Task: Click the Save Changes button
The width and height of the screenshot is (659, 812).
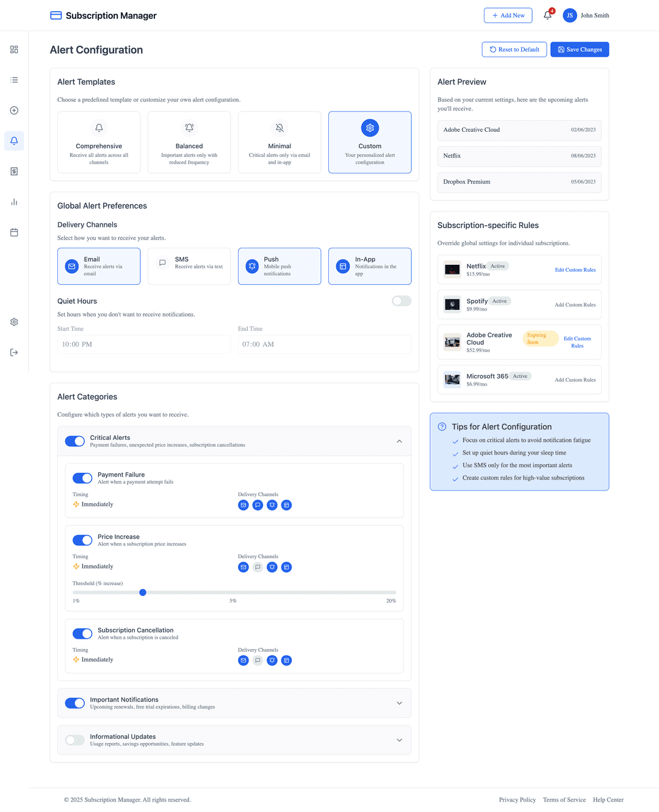Action: (579, 49)
